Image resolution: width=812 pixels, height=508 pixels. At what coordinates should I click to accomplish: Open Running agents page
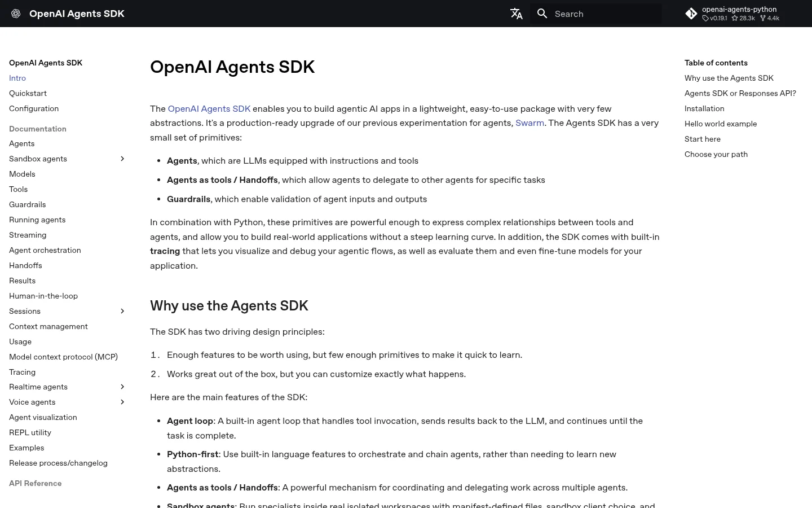[37, 220]
